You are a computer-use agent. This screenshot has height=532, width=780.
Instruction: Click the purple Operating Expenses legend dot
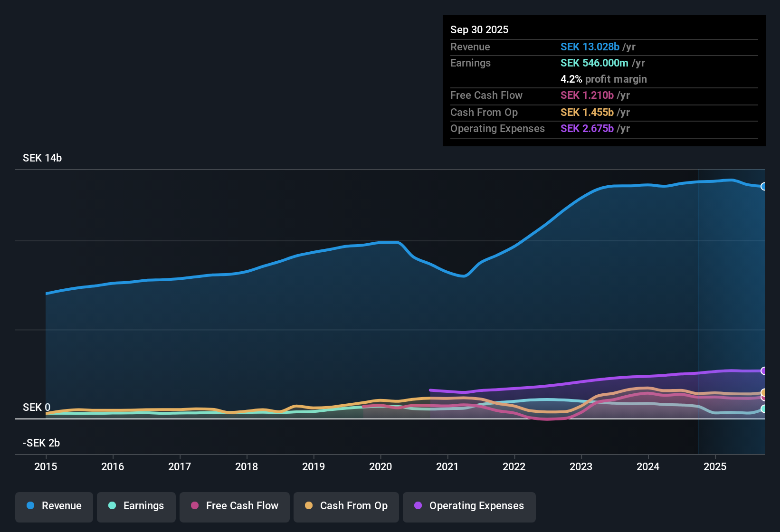(418, 505)
